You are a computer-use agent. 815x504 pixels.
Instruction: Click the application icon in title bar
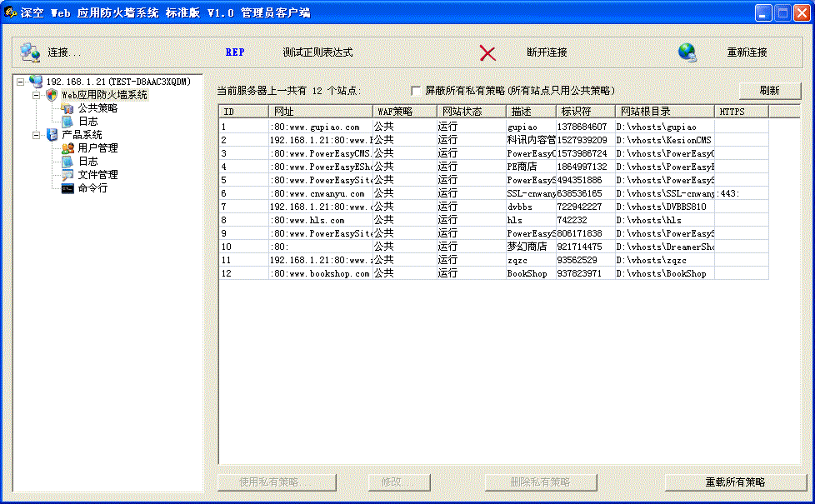[x=10, y=12]
